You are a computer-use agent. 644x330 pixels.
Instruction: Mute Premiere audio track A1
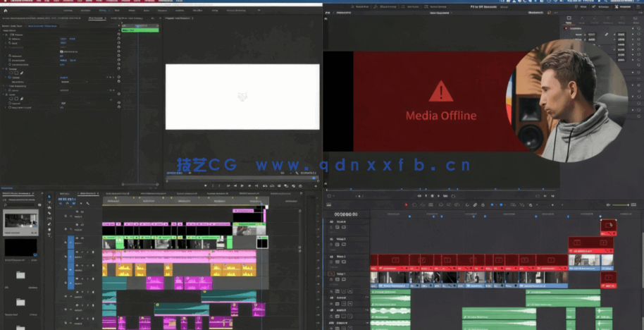[x=82, y=252]
